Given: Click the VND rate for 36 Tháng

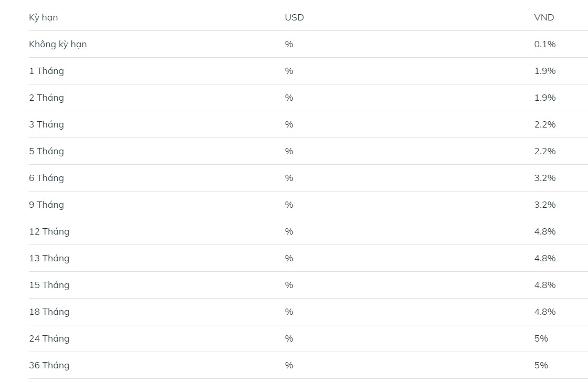Looking at the screenshot, I should 541,365.
